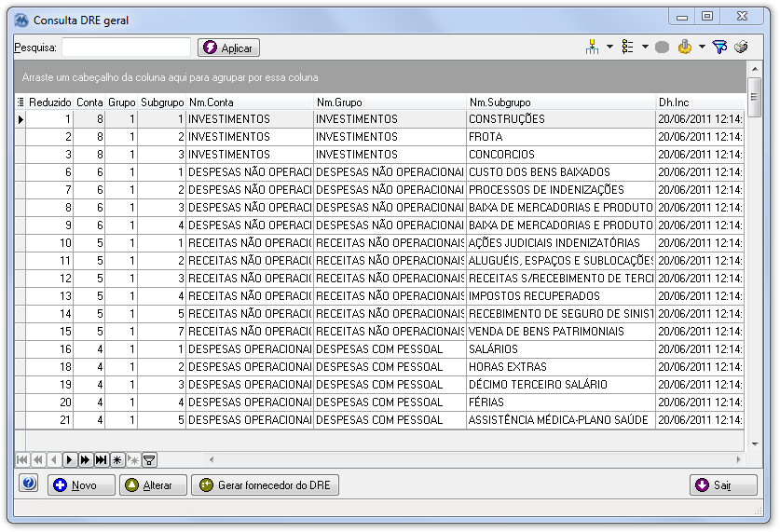Screen dimensions: 780x532
Task: Select Reduzido cell with value 21
Action: (x=49, y=420)
